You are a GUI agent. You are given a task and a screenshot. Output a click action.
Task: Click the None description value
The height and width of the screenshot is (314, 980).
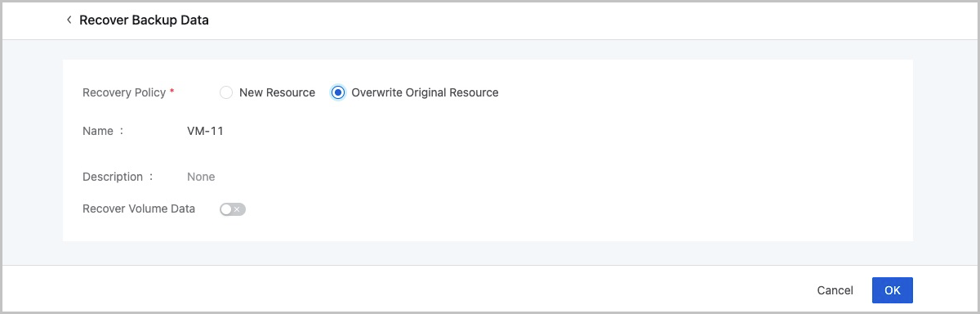pos(201,177)
